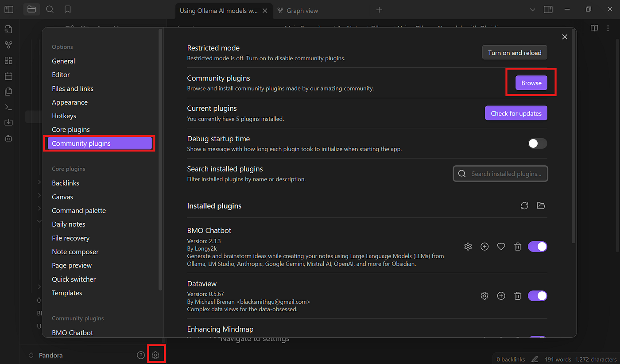This screenshot has width=620, height=364.
Task: Toggle the left sidebar panel icon
Action: click(x=8, y=9)
